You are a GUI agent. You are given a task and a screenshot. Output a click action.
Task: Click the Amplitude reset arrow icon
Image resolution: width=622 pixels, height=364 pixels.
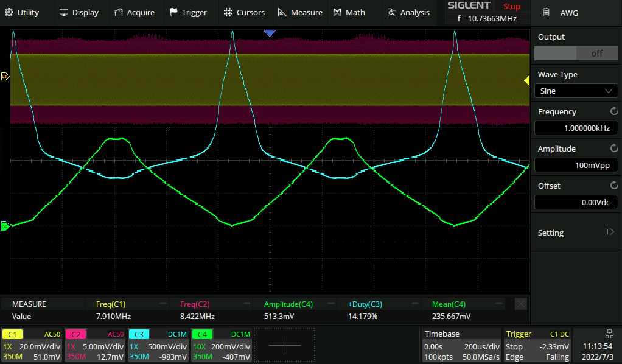click(613, 149)
